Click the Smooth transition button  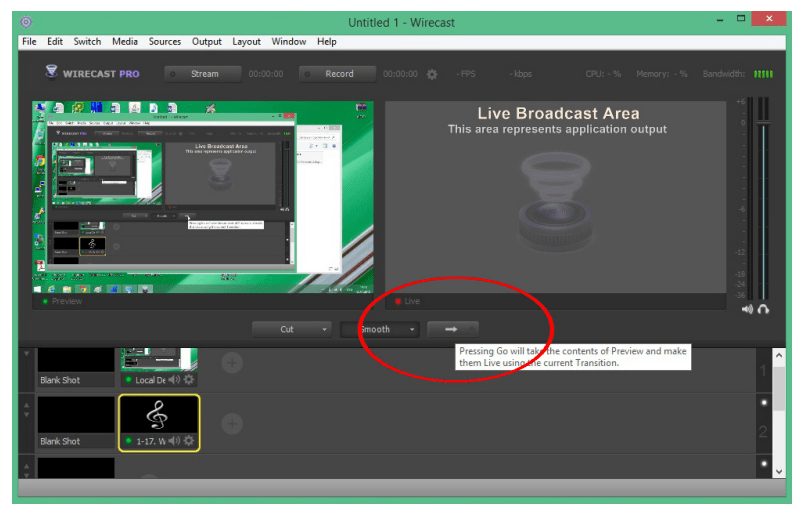point(374,329)
